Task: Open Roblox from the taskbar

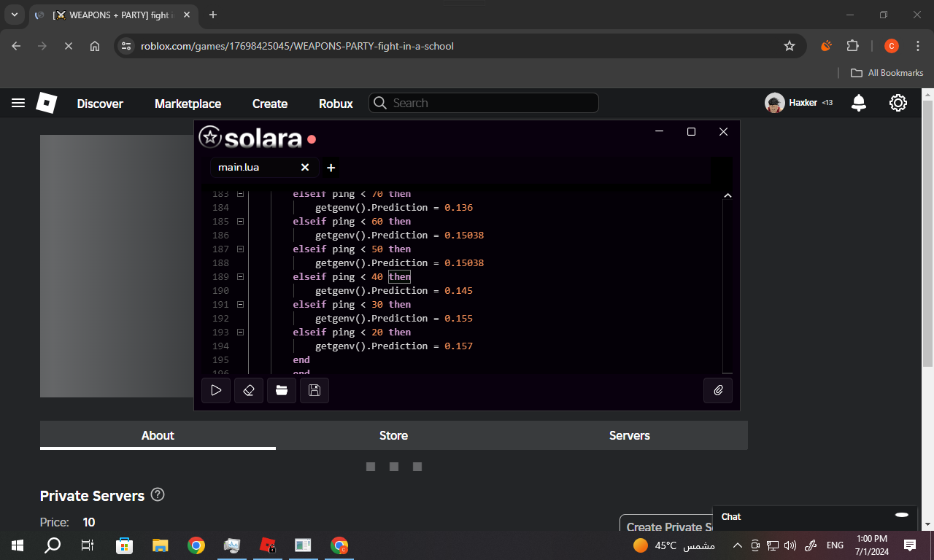Action: point(268,545)
